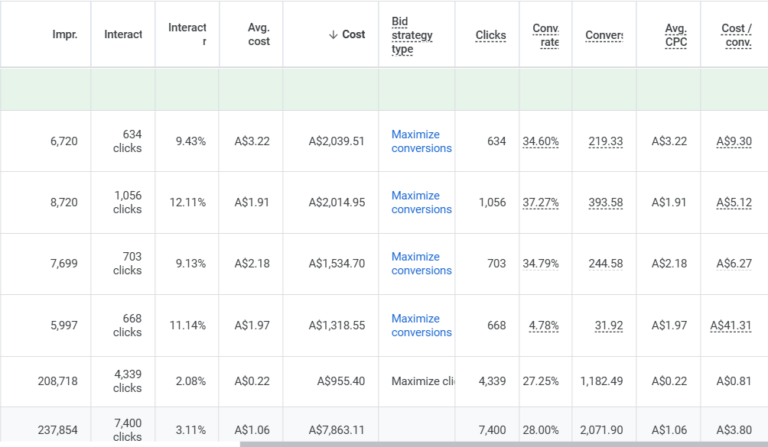Open Maximize conversions link in A$2,014.95 row

(x=421, y=203)
